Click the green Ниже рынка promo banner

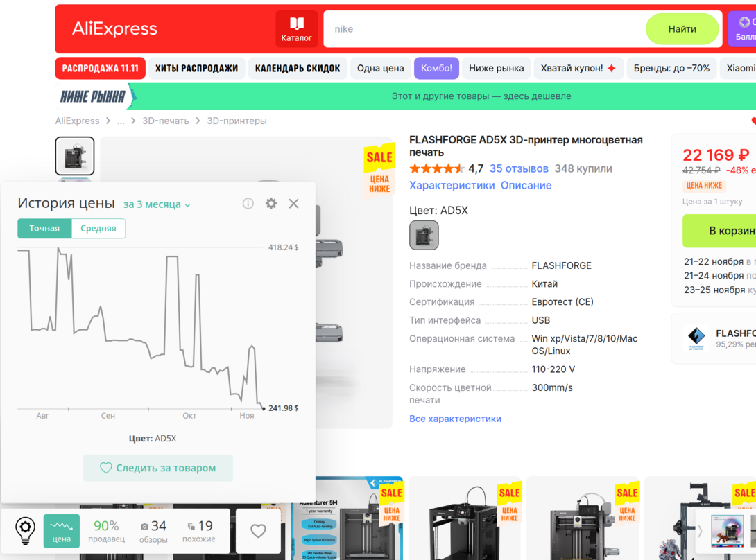click(x=406, y=96)
